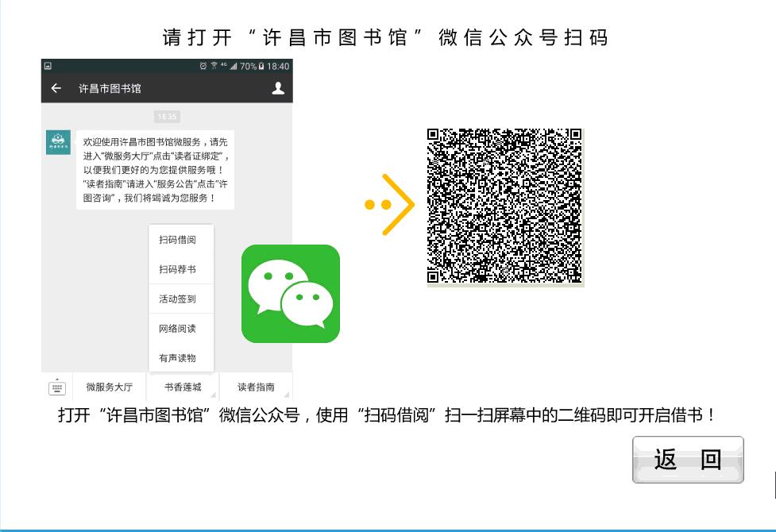The height and width of the screenshot is (532, 776).
Task: Click the WiFi icon in phone status bar
Action: pos(214,66)
